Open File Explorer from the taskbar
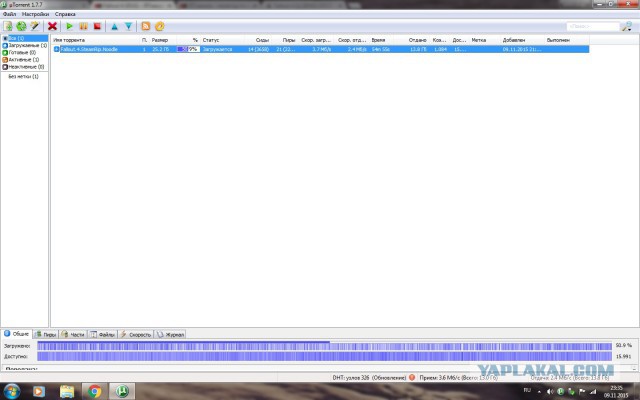This screenshot has height=400, width=640. [67, 391]
